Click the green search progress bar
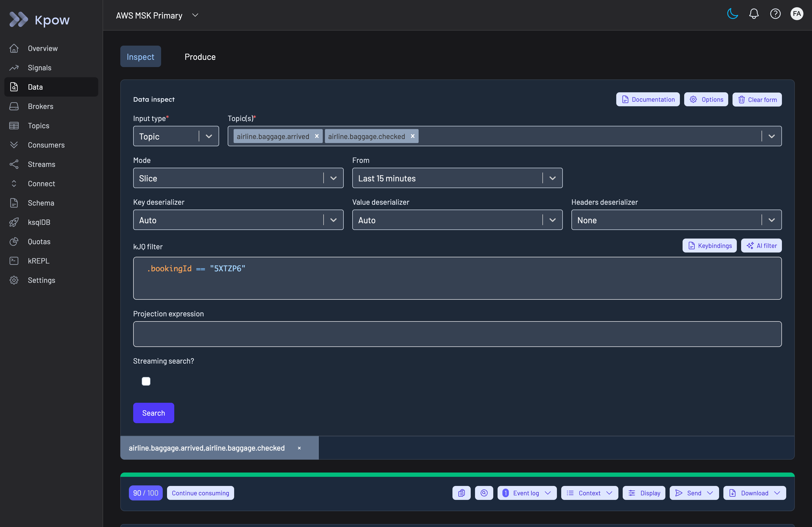The image size is (812, 527). click(x=457, y=475)
